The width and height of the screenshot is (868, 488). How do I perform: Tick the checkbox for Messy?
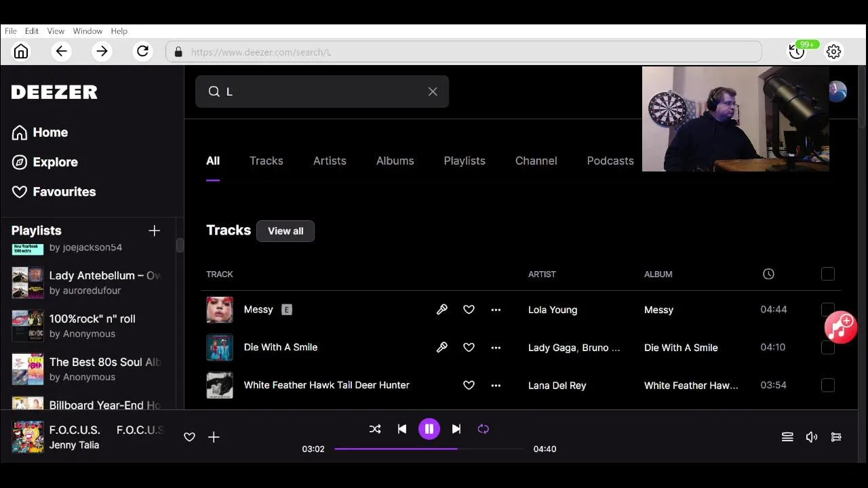[828, 310]
